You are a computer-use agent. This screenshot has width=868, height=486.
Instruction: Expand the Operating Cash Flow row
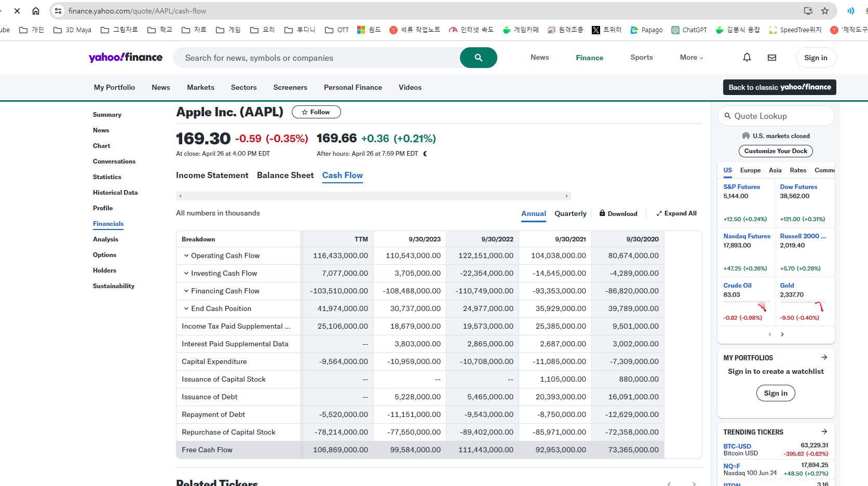[186, 255]
